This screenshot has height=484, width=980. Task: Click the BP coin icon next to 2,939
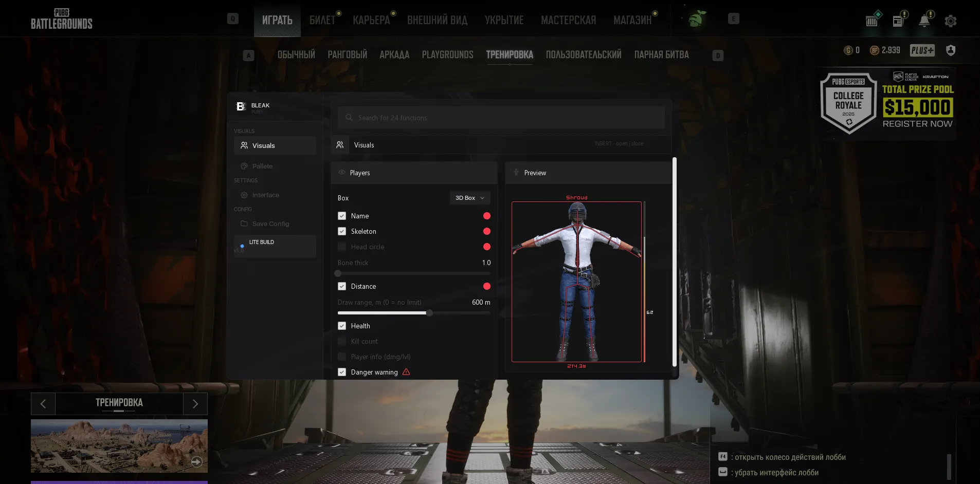click(x=874, y=50)
